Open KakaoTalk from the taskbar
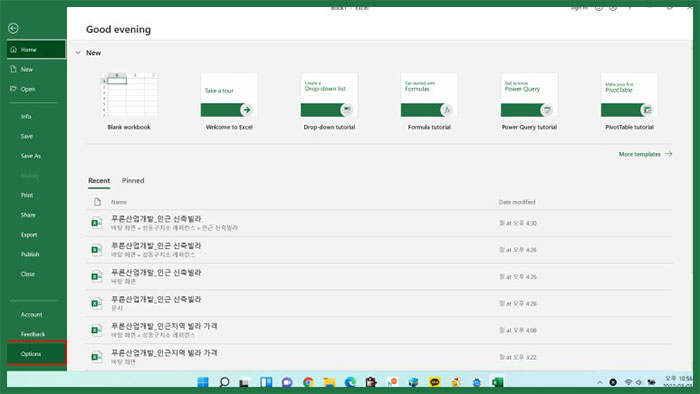The image size is (700, 394). point(434,382)
